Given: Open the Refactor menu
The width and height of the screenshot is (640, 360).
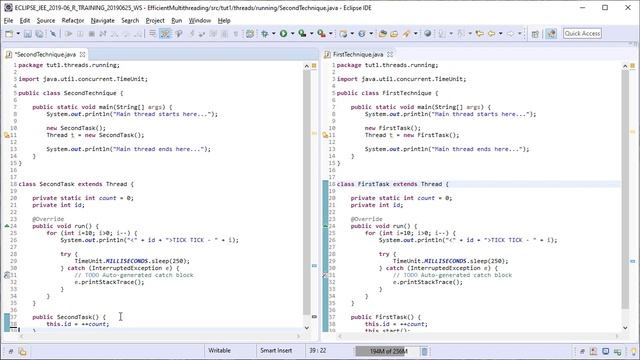Looking at the screenshot, I should pyautogui.click(x=73, y=20).
